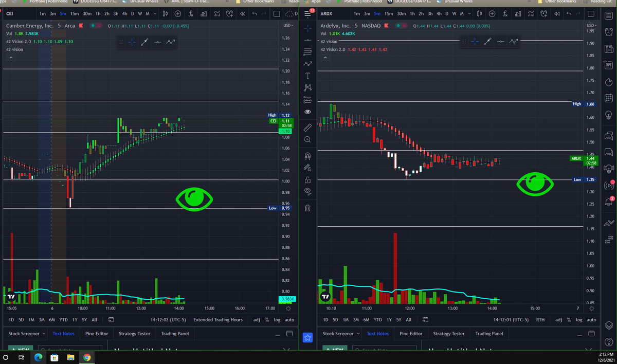Switch to Text Notes tab in CEI window
Viewport: 617px width, 364px height.
(64, 334)
